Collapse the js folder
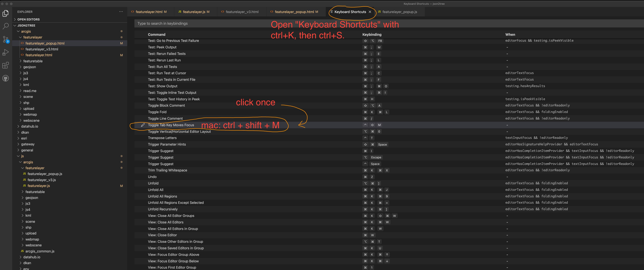Image resolution: width=644 pixels, height=270 pixels. 22,156
